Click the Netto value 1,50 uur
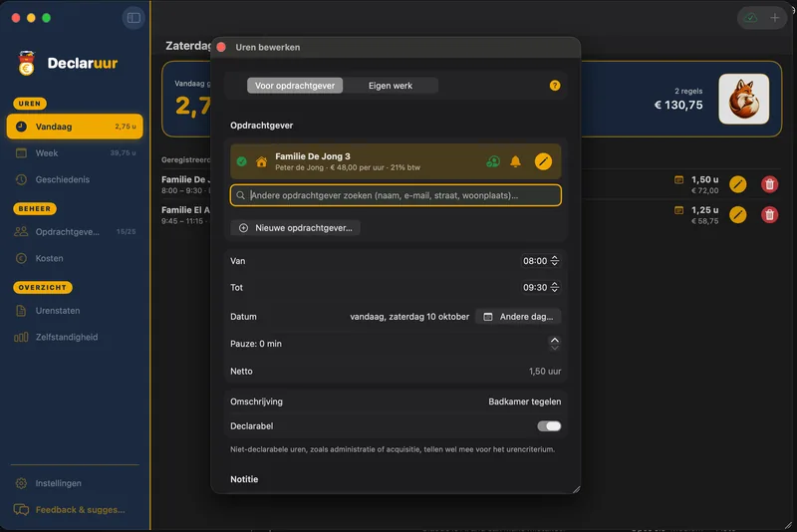The width and height of the screenshot is (797, 532). click(545, 371)
